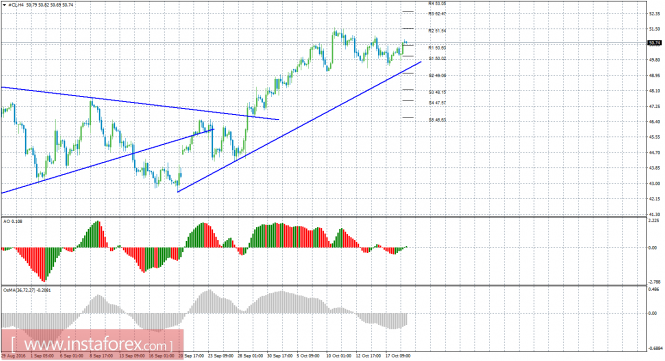Open the www.instaforex.com watermark link

click(x=92, y=343)
